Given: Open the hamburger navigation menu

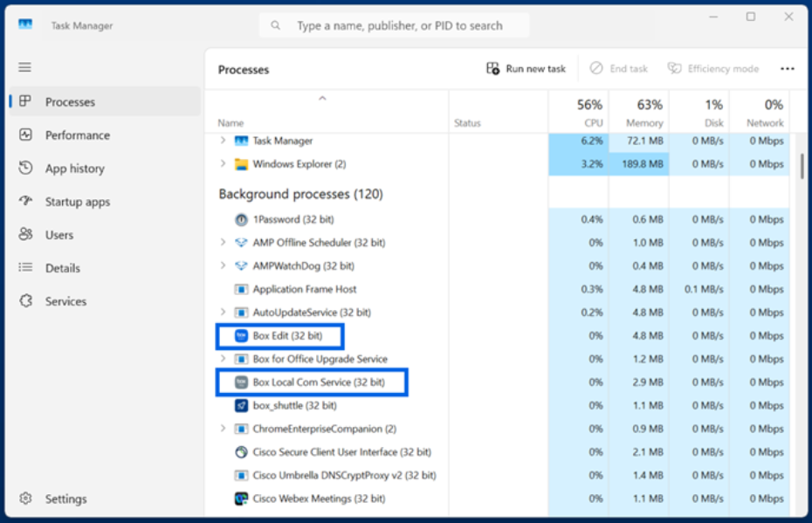Looking at the screenshot, I should 24,67.
